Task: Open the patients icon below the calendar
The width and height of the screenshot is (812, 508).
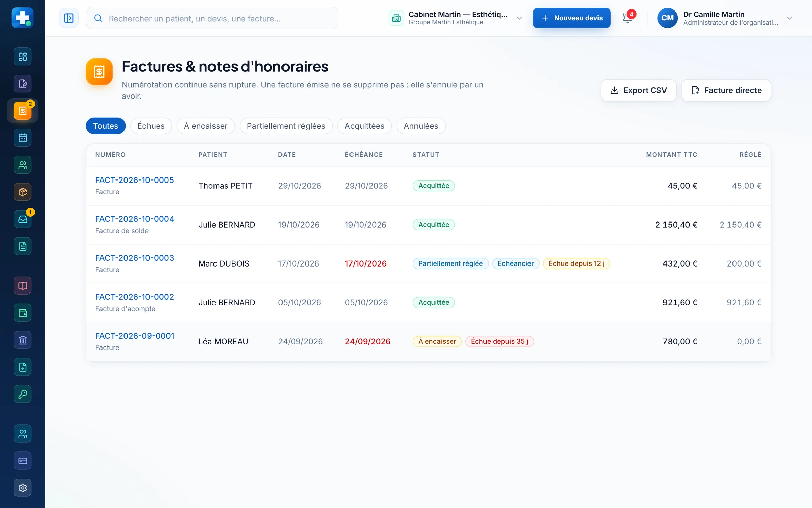Action: (23, 165)
